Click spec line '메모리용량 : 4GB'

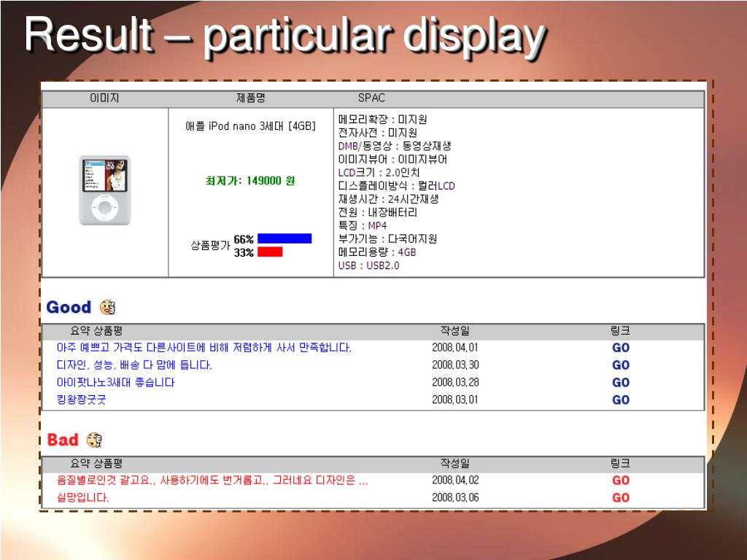(x=377, y=252)
